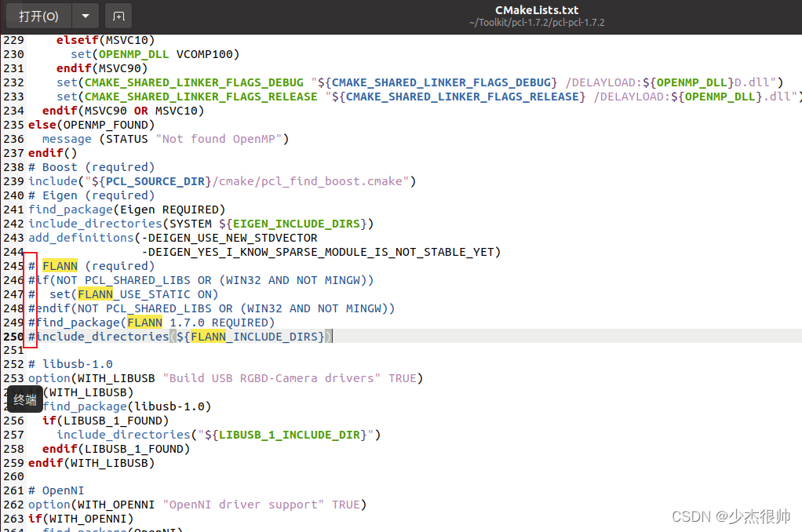Click line 262 option(WITH_OPENNI ...)

pos(198,505)
